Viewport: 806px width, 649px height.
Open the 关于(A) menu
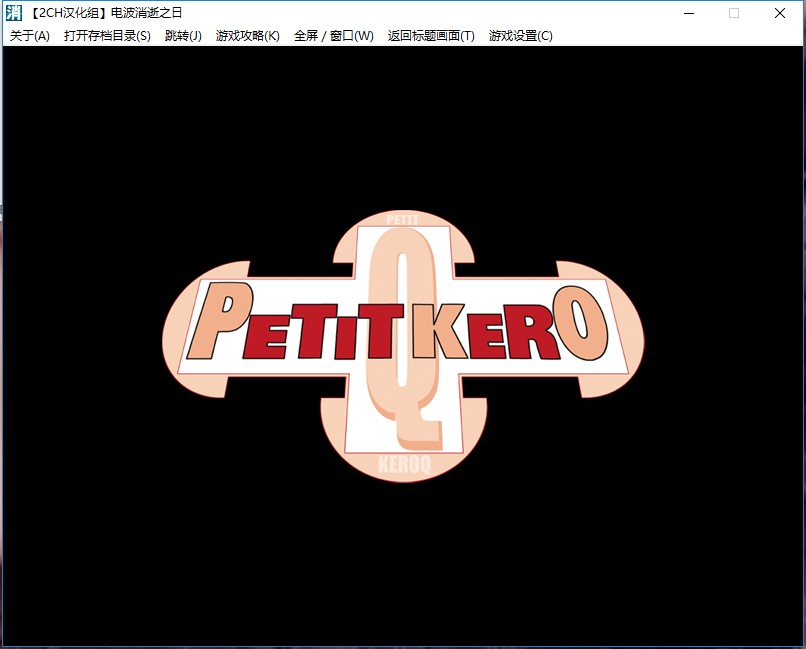[x=30, y=36]
